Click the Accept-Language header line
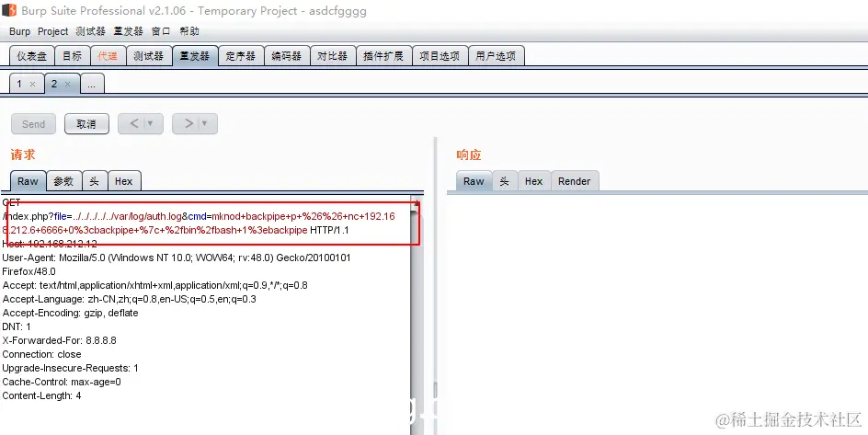 click(x=129, y=300)
